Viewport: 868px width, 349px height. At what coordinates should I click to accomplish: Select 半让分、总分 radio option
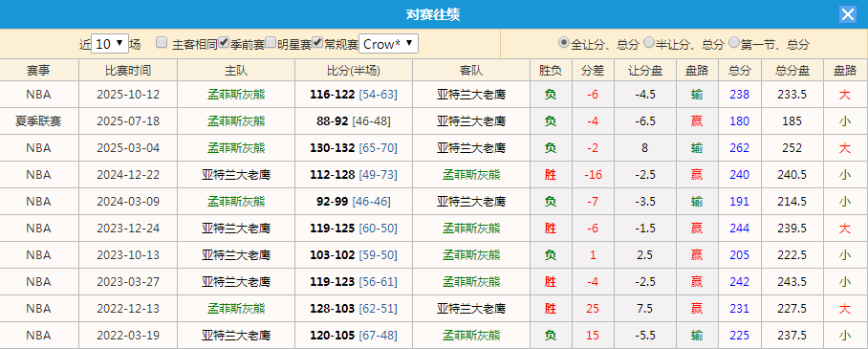click(x=648, y=43)
